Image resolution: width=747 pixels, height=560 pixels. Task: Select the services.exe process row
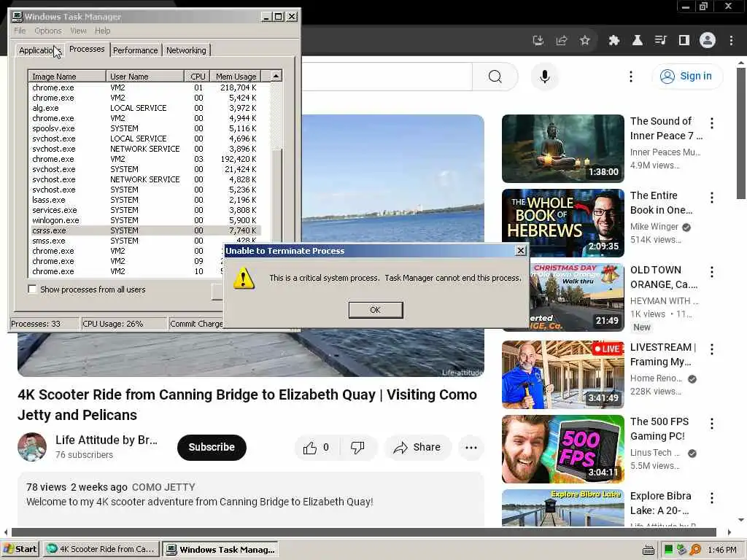tap(145, 210)
